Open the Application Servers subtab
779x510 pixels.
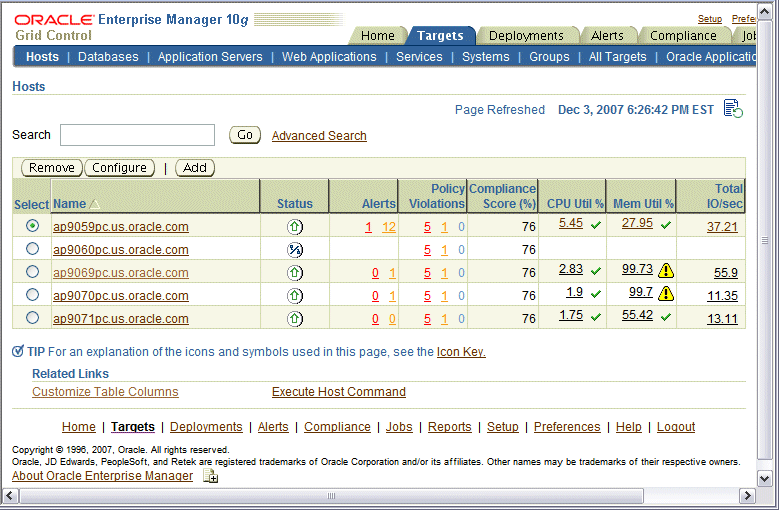pos(210,57)
